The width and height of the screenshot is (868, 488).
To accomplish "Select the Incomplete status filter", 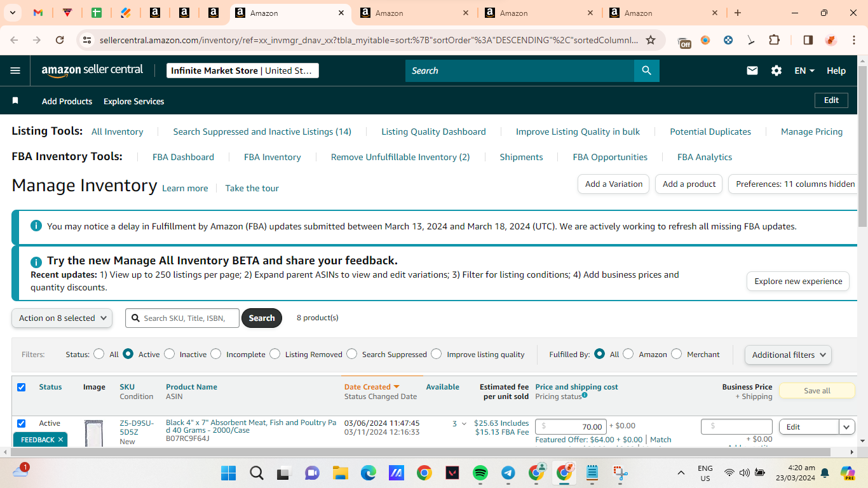I will tap(216, 354).
